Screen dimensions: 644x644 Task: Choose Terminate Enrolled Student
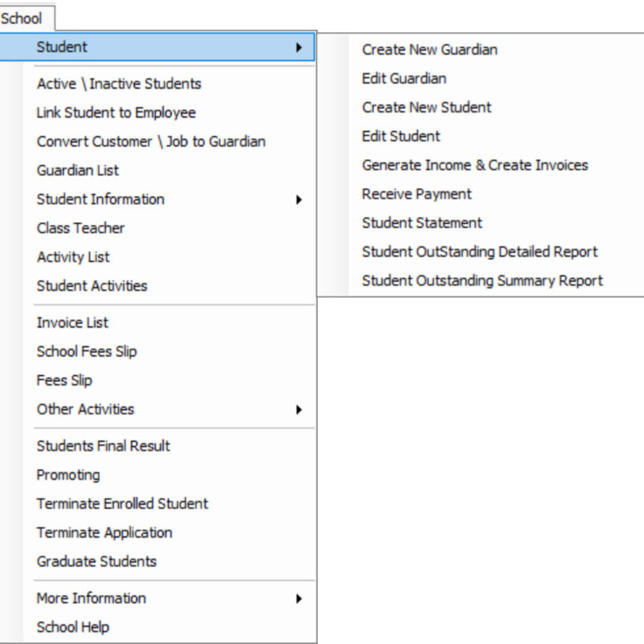tap(122, 504)
